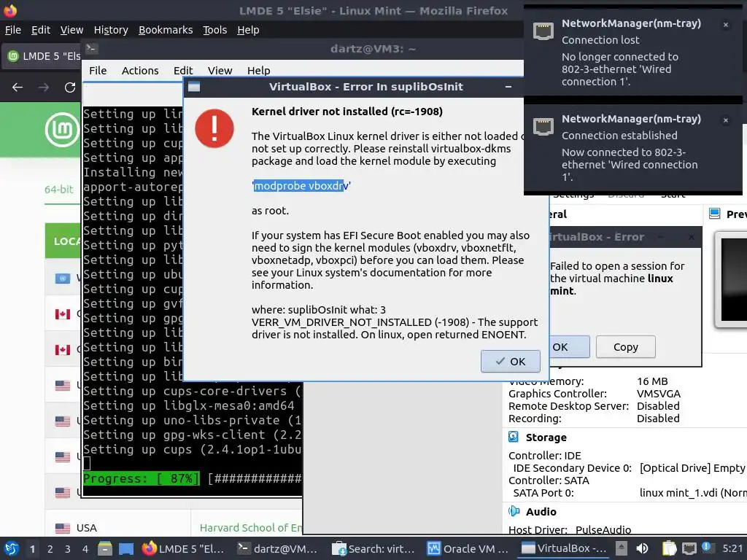Click the show desktop icon in the taskbar
Viewport: 747px width, 560px height.
[x=126, y=549]
